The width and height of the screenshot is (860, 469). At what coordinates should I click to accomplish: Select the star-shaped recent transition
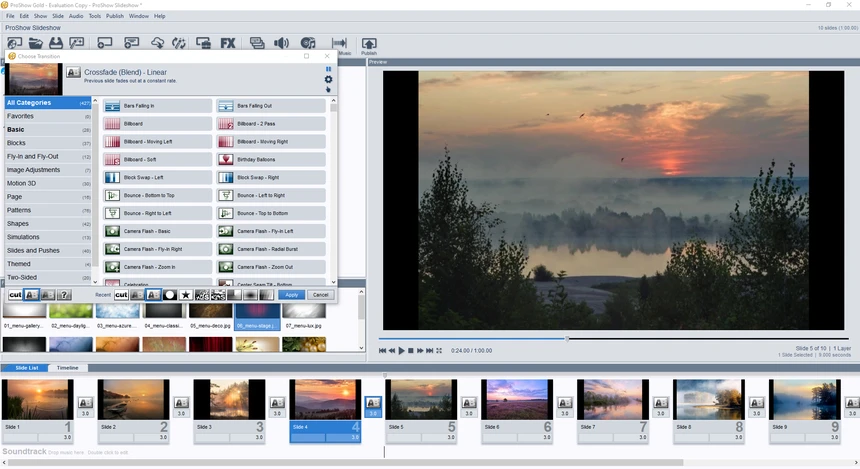pos(186,295)
